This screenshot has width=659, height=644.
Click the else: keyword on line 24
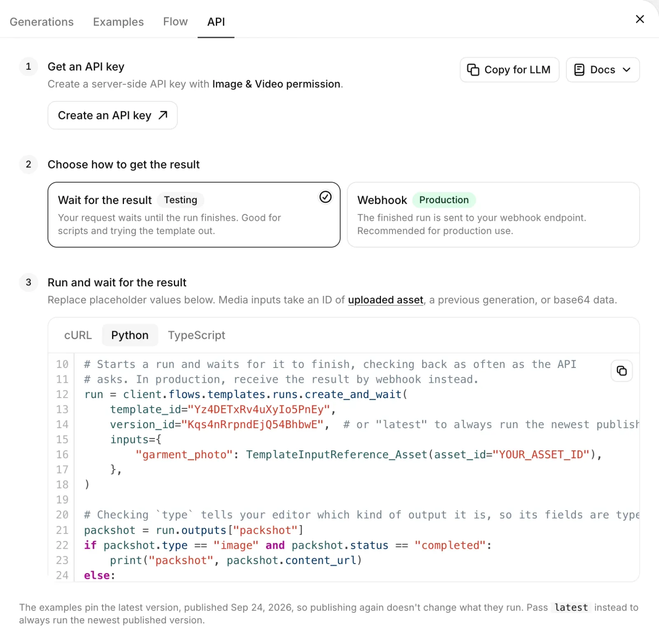pyautogui.click(x=99, y=575)
